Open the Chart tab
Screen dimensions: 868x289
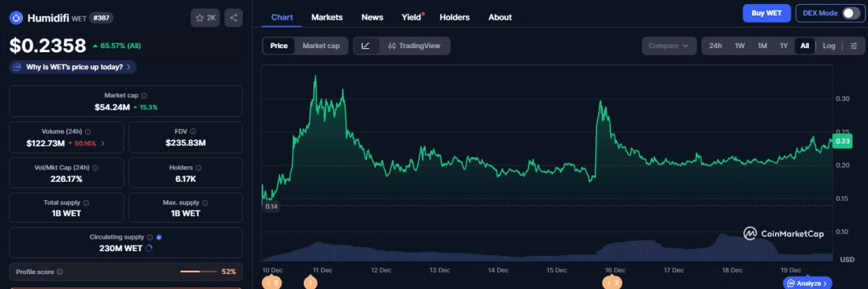point(281,17)
